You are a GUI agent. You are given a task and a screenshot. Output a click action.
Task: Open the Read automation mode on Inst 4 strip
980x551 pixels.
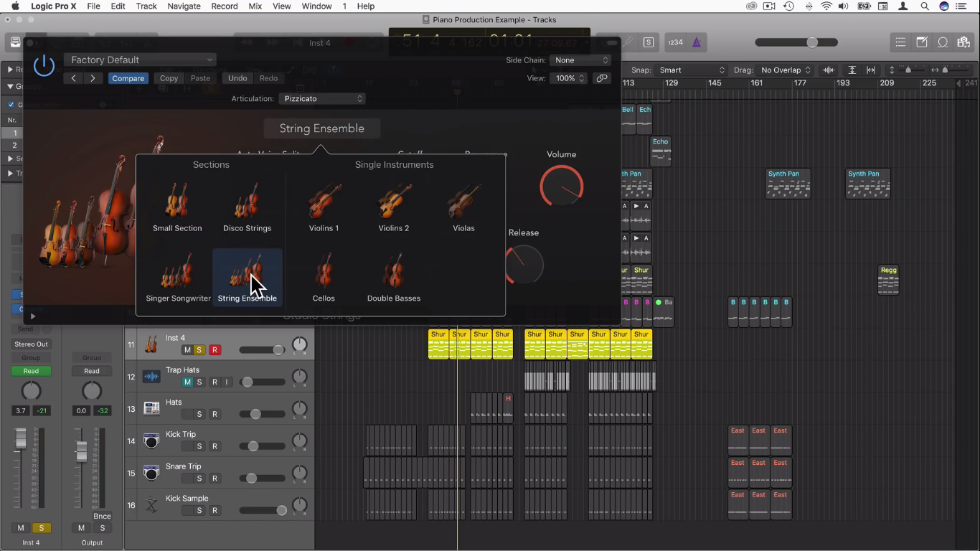pyautogui.click(x=31, y=371)
